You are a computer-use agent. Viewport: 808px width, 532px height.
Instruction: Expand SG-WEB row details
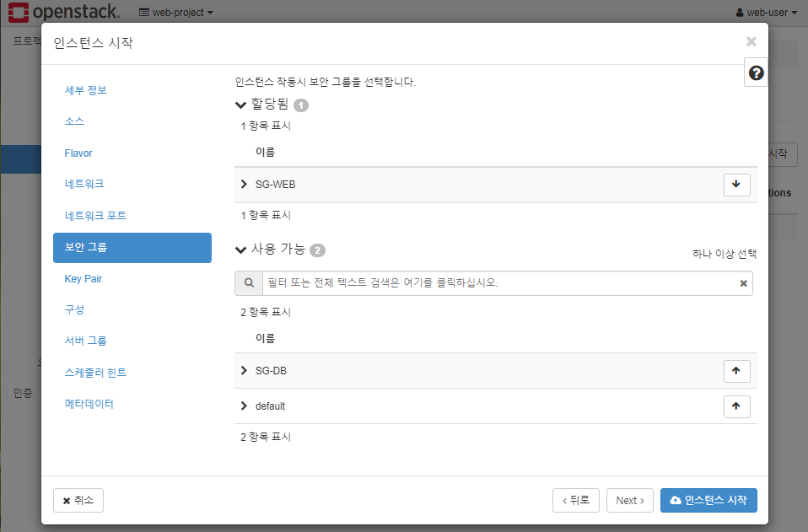point(245,184)
